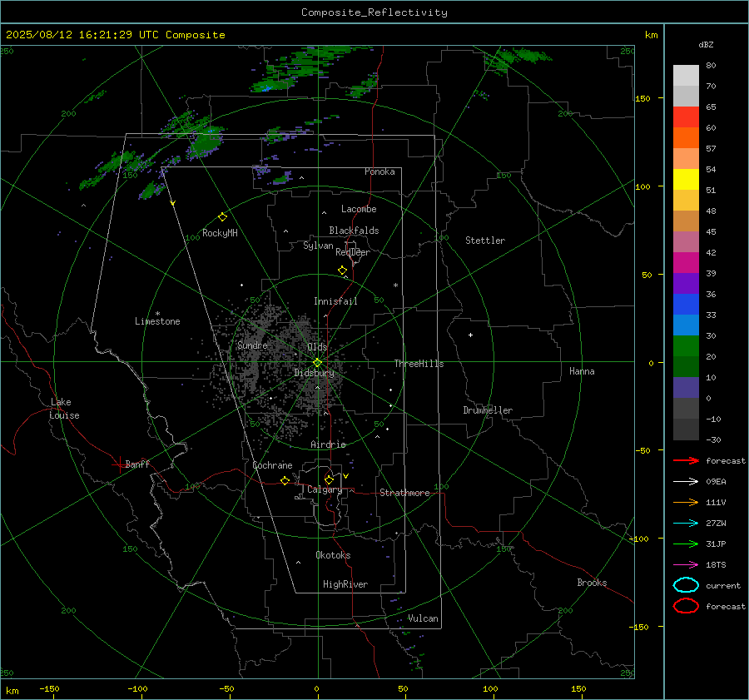Click the cyan current ellipse icon
Image resolution: width=749 pixels, height=700 pixels.
point(686,585)
